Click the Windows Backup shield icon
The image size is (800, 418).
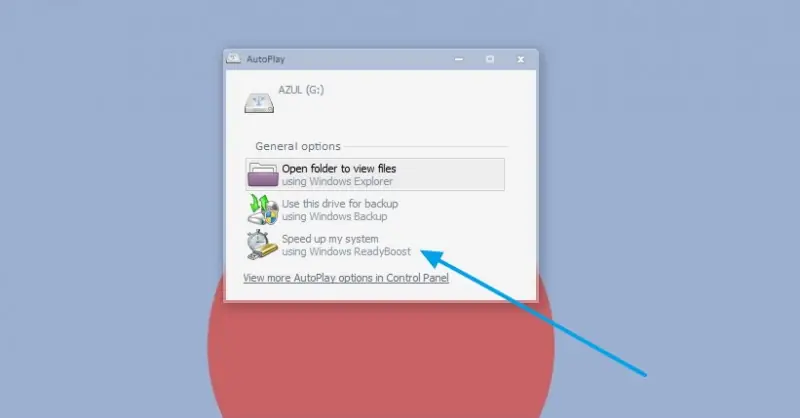point(263,209)
